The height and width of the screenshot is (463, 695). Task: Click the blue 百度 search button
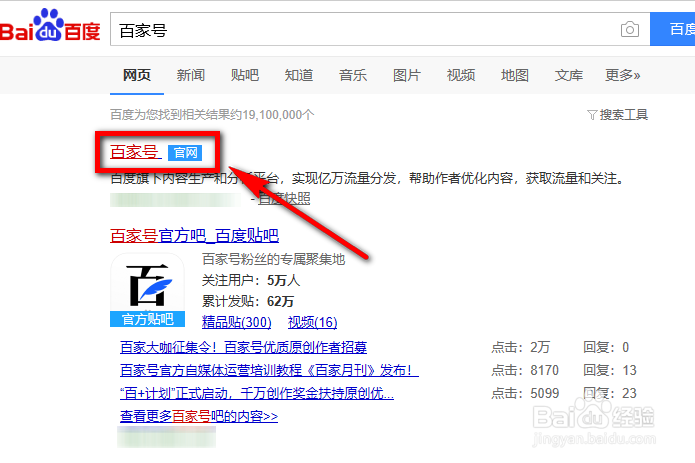[x=673, y=29]
